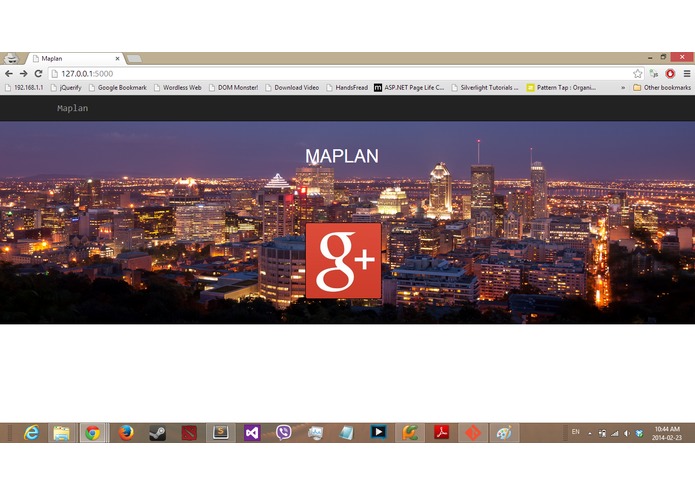Open the Google Bookmark bookmark
The width and height of the screenshot is (695, 494).
(118, 88)
